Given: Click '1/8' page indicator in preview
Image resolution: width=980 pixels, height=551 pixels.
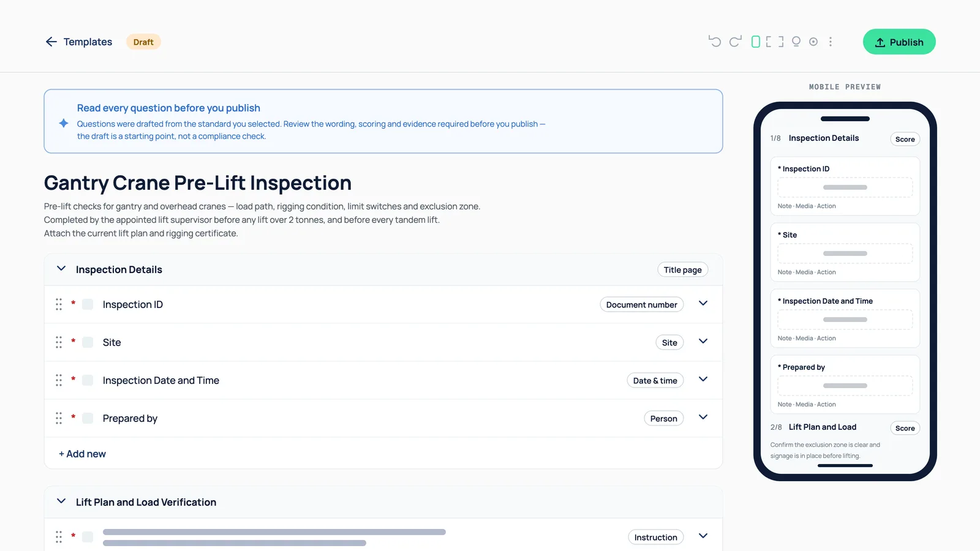Looking at the screenshot, I should pos(775,138).
